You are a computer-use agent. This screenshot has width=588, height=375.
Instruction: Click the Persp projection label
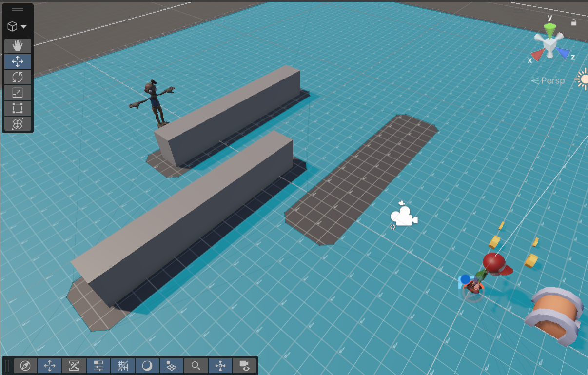point(548,81)
